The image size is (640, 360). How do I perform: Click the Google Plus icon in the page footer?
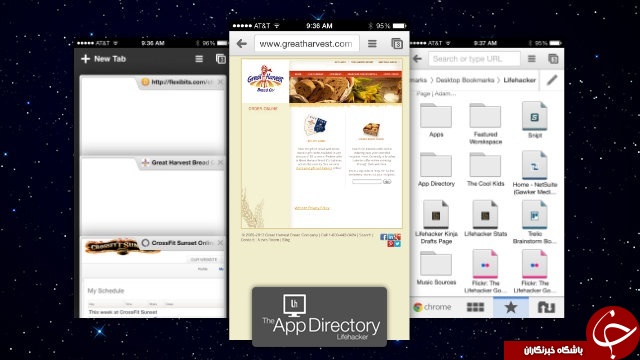[x=398, y=237]
